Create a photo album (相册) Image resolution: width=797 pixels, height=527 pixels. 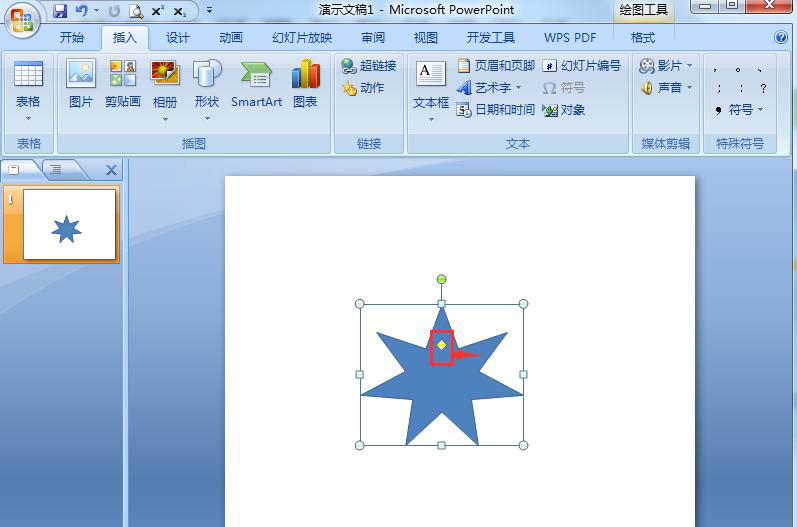[x=165, y=84]
